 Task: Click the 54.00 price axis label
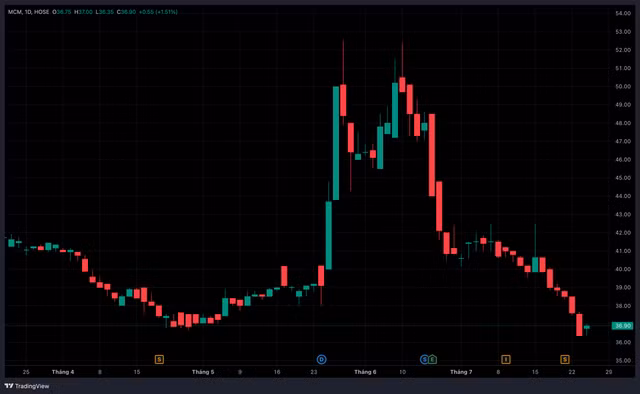(623, 13)
